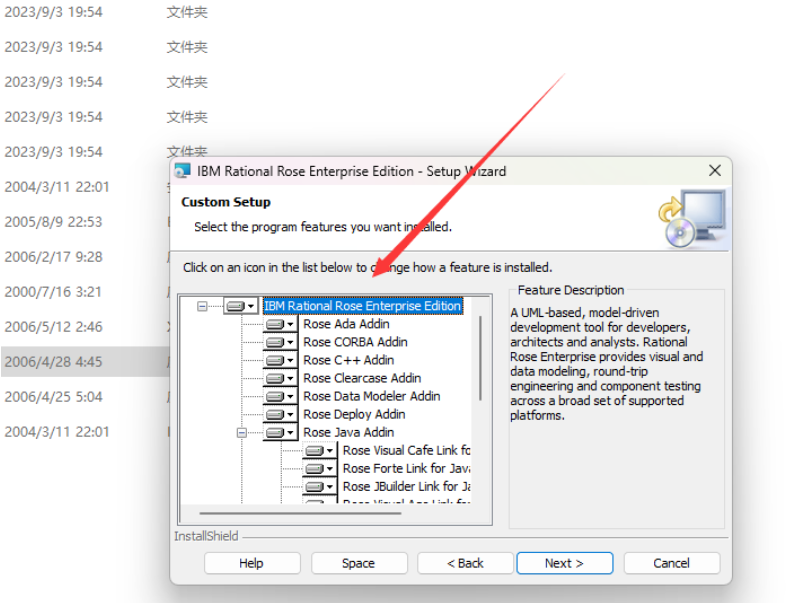Image resolution: width=811 pixels, height=603 pixels.
Task: Select the file row dated 2000/7/16 3:21
Action: pyautogui.click(x=85, y=292)
